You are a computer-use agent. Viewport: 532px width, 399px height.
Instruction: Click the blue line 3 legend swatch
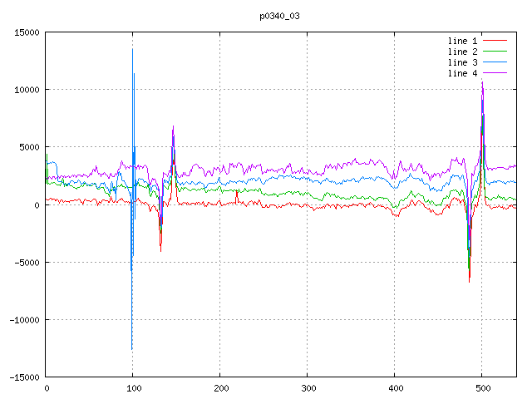point(495,62)
